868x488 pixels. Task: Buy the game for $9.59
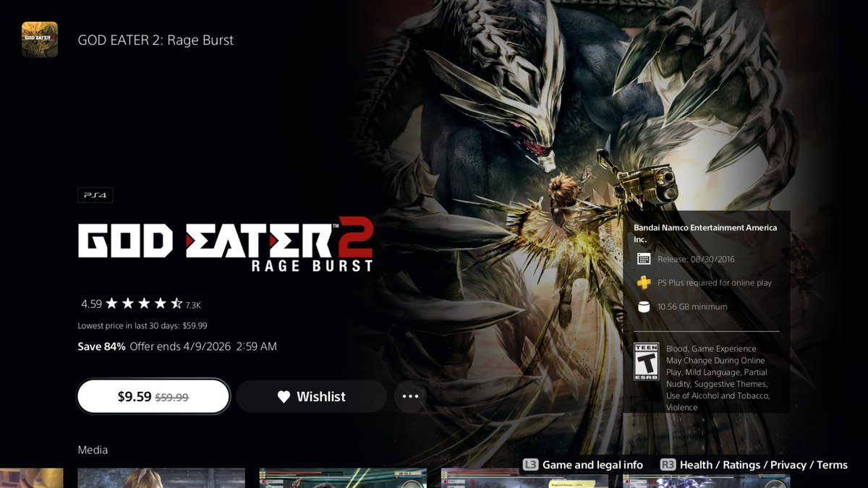point(153,396)
